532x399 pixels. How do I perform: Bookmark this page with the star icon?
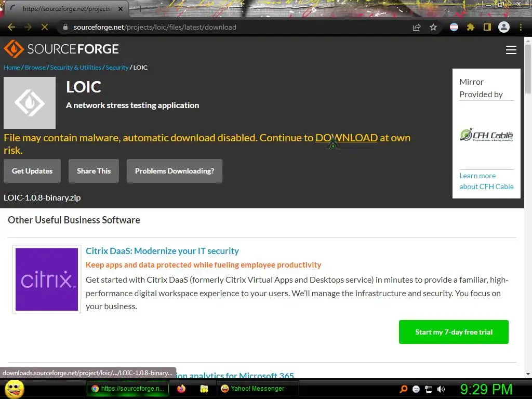click(x=433, y=27)
